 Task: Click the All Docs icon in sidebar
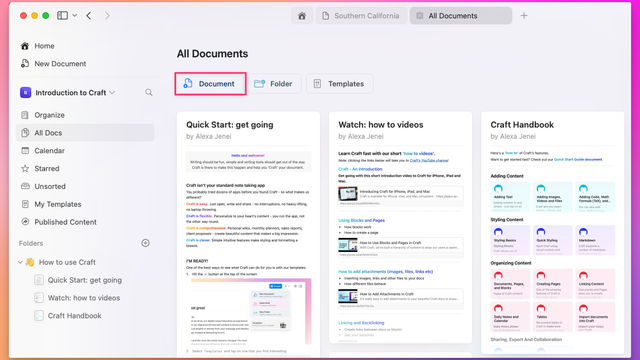pos(25,133)
